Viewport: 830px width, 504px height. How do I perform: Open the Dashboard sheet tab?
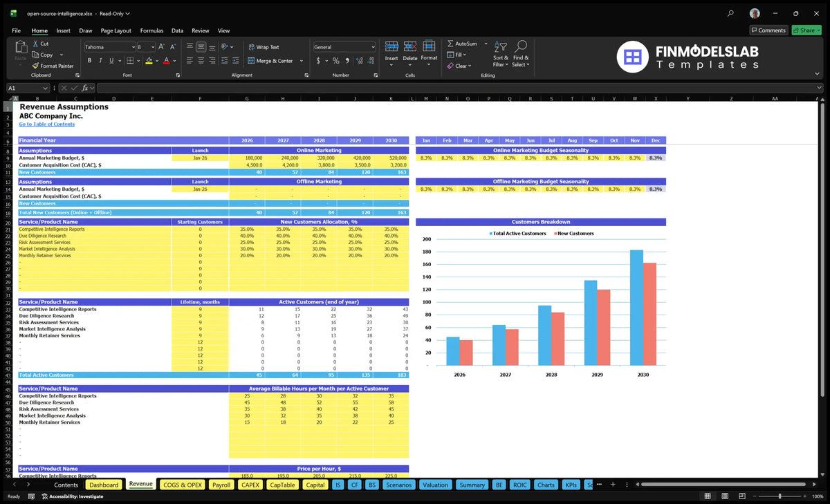click(104, 485)
